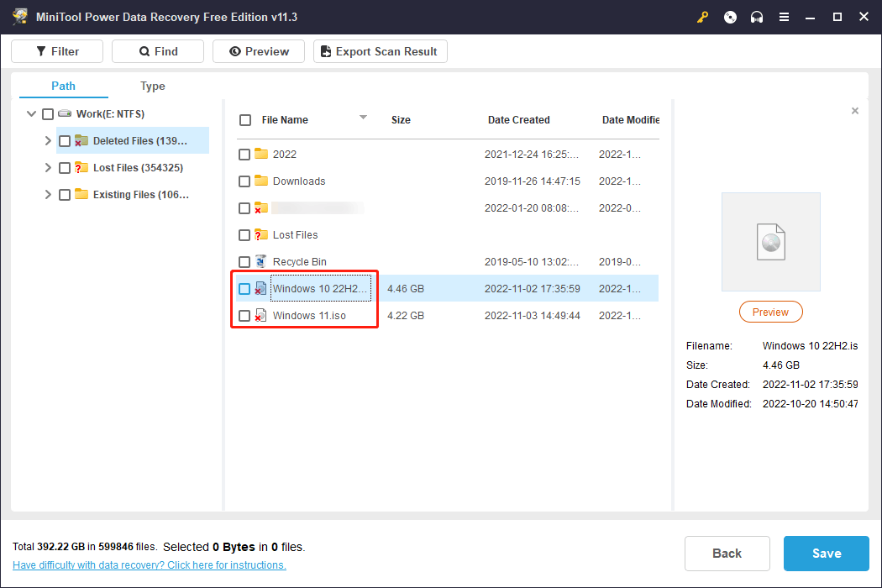Click the Existing Files folder icon
Screen dimensions: 882x588
click(81, 194)
